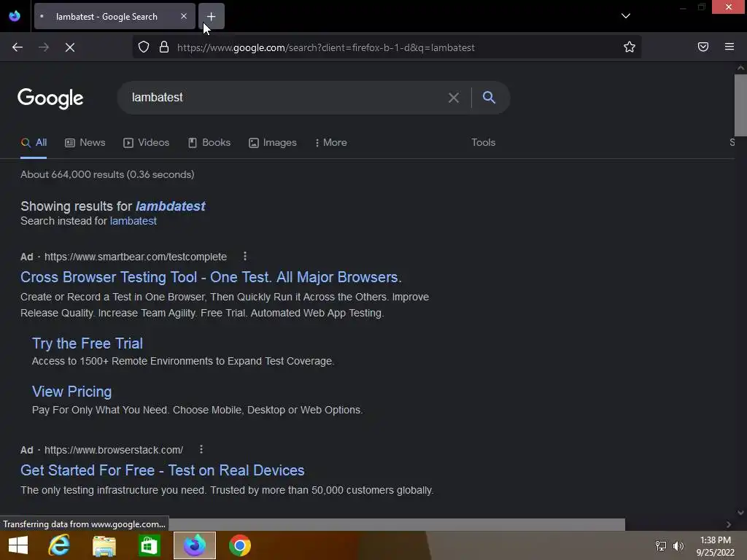Screen dimensions: 747x560
Task: Go back to previous page
Action: 18,47
